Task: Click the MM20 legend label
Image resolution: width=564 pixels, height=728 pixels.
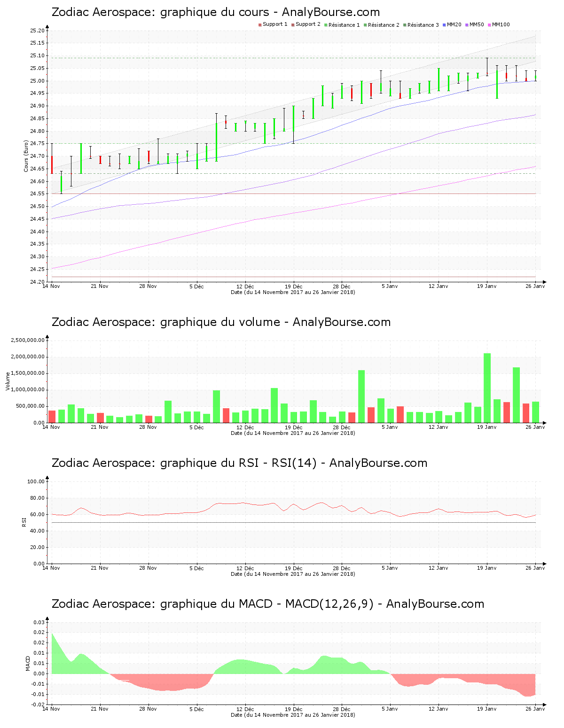Action: coord(454,24)
